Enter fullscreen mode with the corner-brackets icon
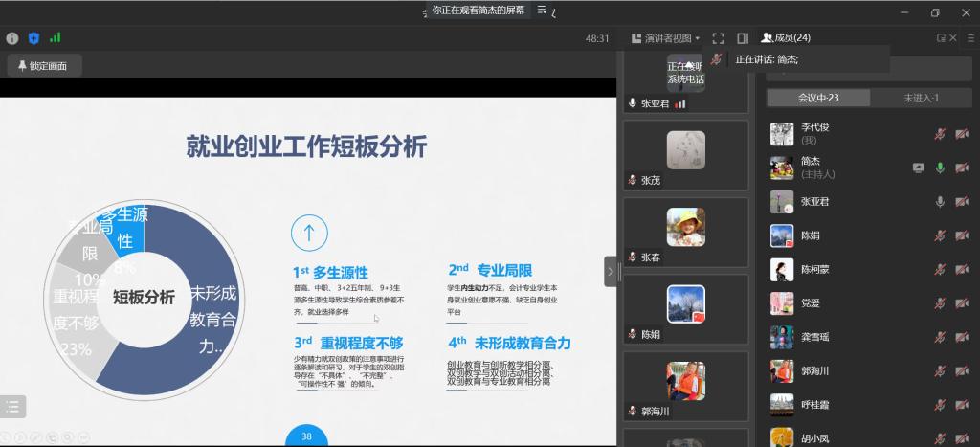 (x=718, y=38)
